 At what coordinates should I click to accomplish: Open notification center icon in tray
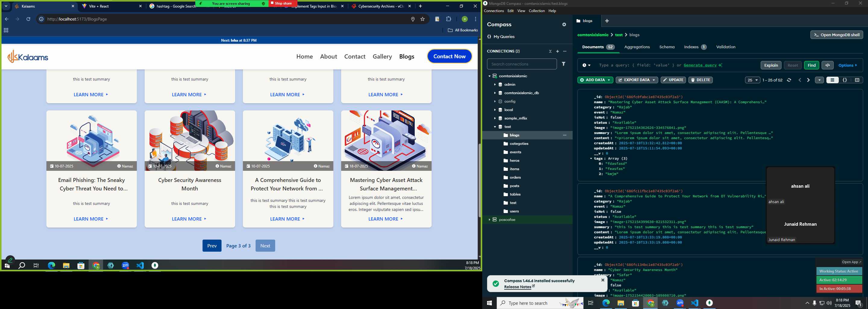[859, 303]
